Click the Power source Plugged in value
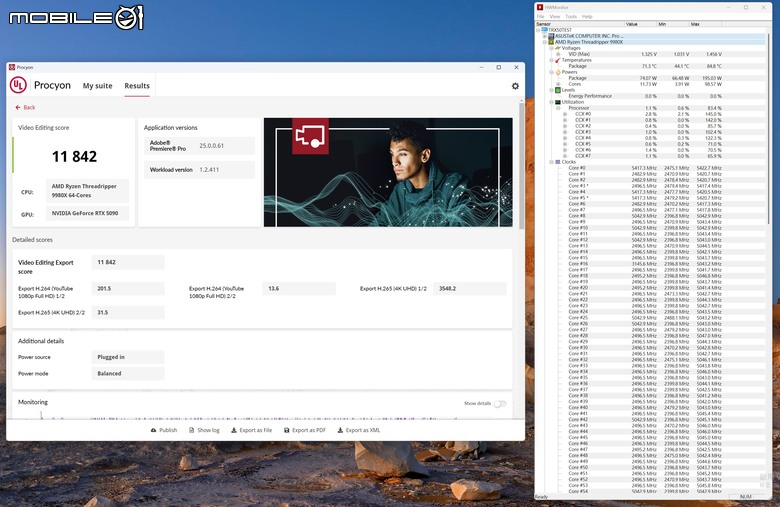The width and height of the screenshot is (780, 507). 128,357
